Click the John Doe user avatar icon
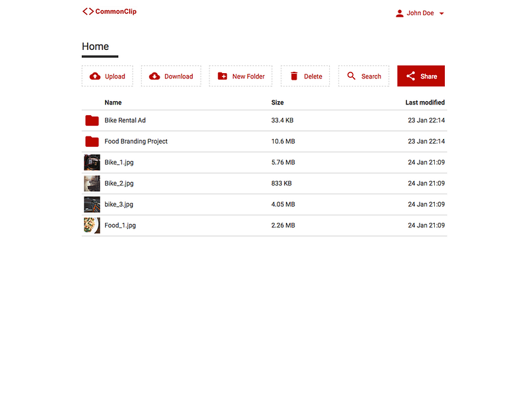532x399 pixels. click(400, 13)
